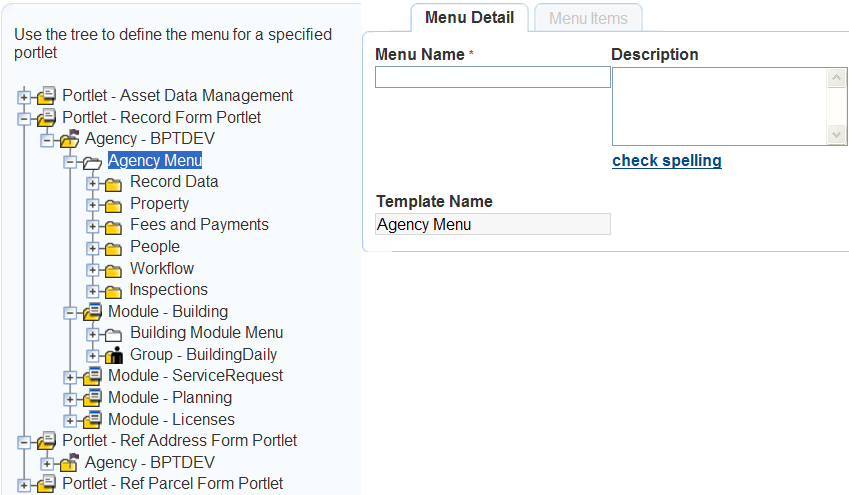This screenshot has width=849, height=495.
Task: Select the Workflow tree item
Action: pyautogui.click(x=161, y=268)
